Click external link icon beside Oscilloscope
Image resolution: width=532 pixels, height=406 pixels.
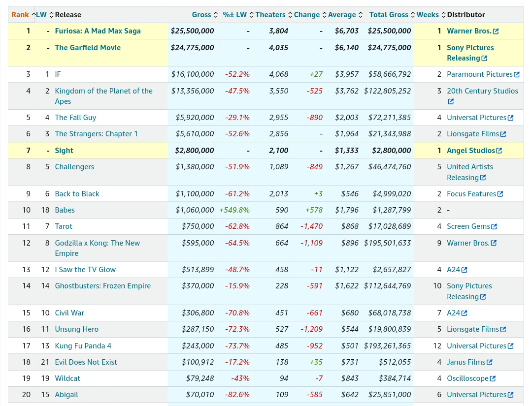coord(493,378)
